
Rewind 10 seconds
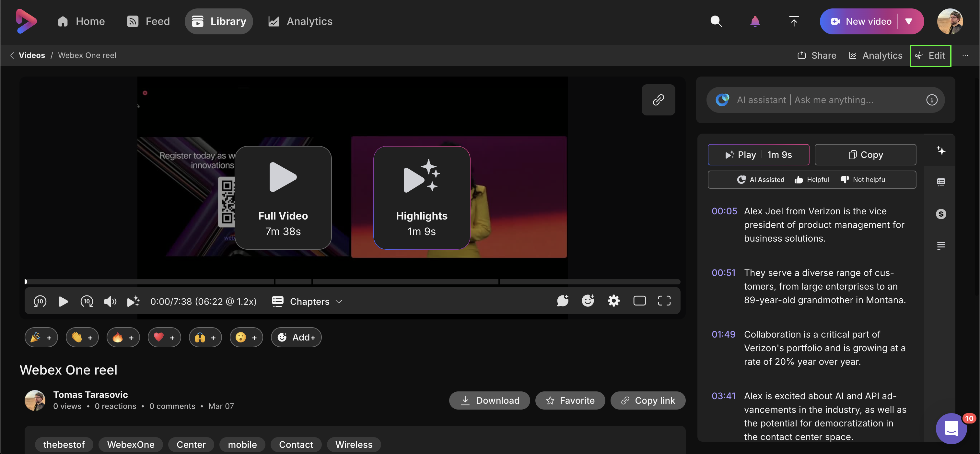click(40, 301)
